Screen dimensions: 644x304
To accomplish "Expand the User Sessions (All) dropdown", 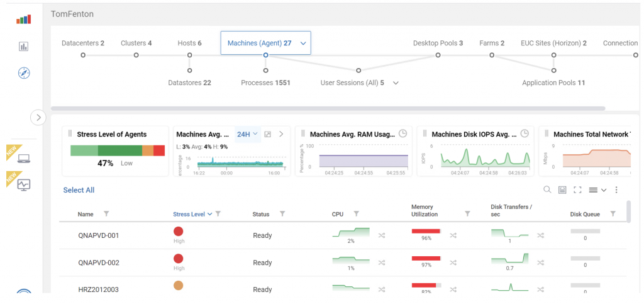I will point(396,82).
